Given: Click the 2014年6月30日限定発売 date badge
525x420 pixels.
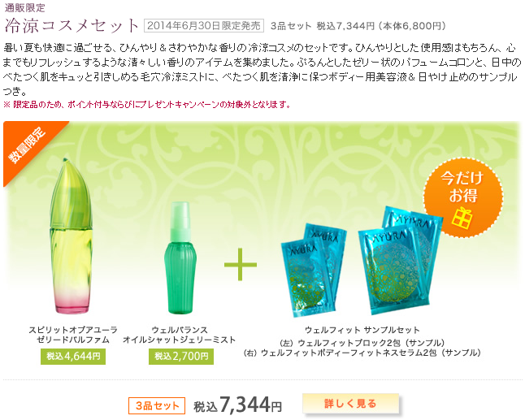Looking at the screenshot, I should pyautogui.click(x=204, y=26).
